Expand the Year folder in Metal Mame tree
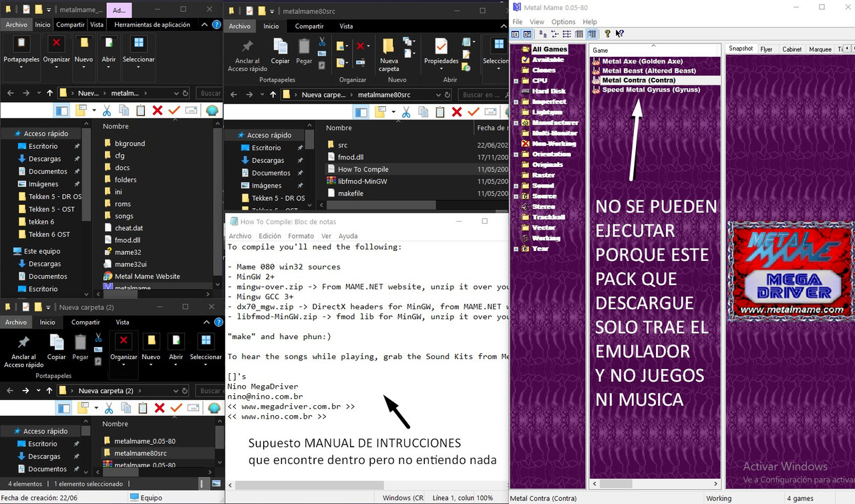This screenshot has width=855, height=504. tap(516, 249)
